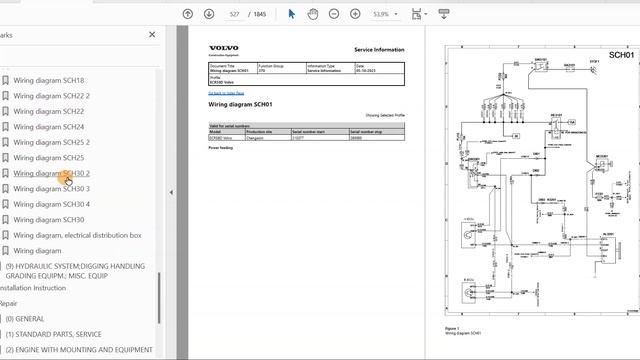The height and width of the screenshot is (360, 640).
Task: Click bookmark icon beside Wiring diagram SCH24
Action: 6,127
